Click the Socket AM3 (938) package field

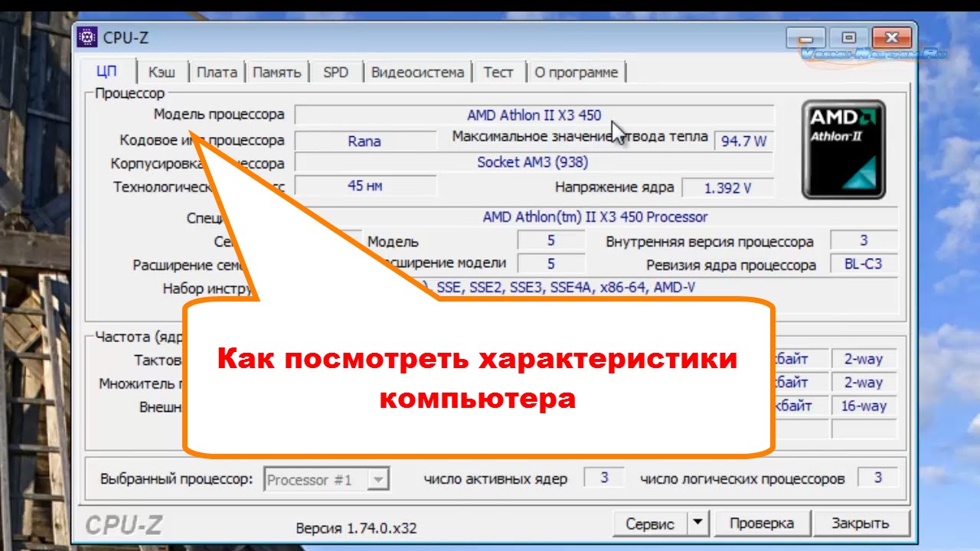click(x=534, y=163)
